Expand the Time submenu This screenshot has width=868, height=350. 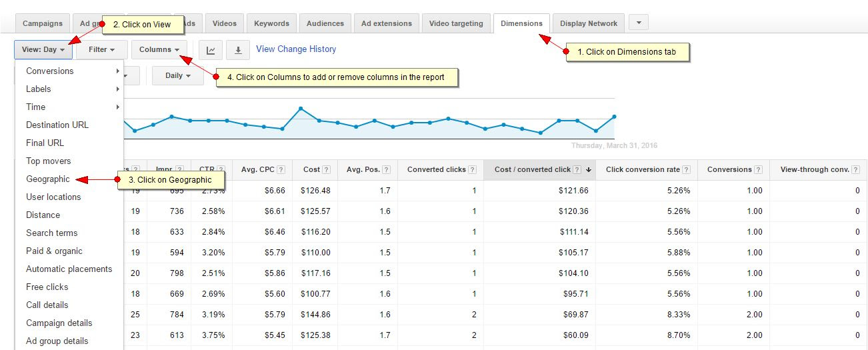(x=69, y=107)
